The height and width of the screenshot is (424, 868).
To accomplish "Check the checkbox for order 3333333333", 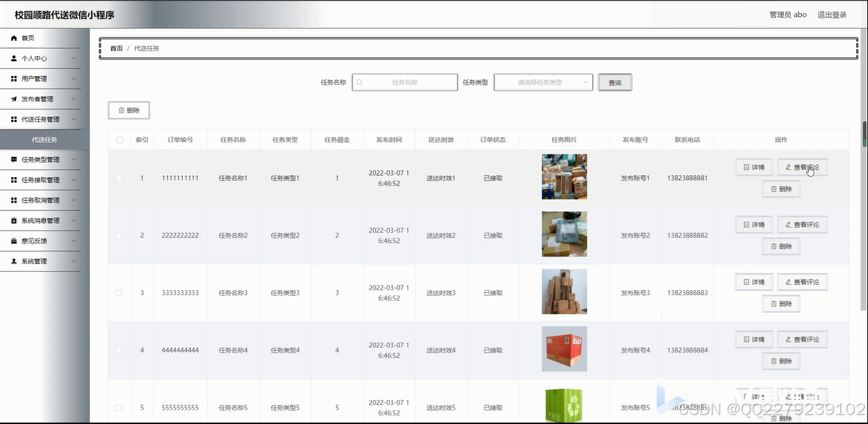I will [119, 292].
